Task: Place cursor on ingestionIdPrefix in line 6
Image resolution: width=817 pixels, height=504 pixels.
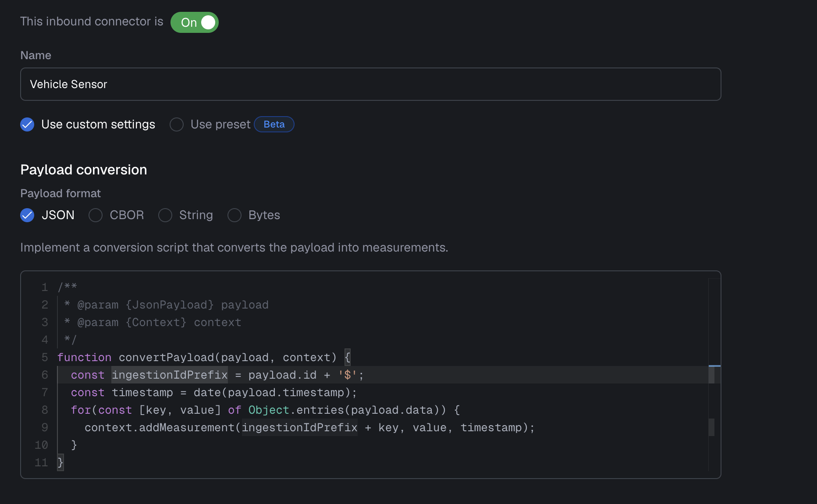Action: pos(170,375)
